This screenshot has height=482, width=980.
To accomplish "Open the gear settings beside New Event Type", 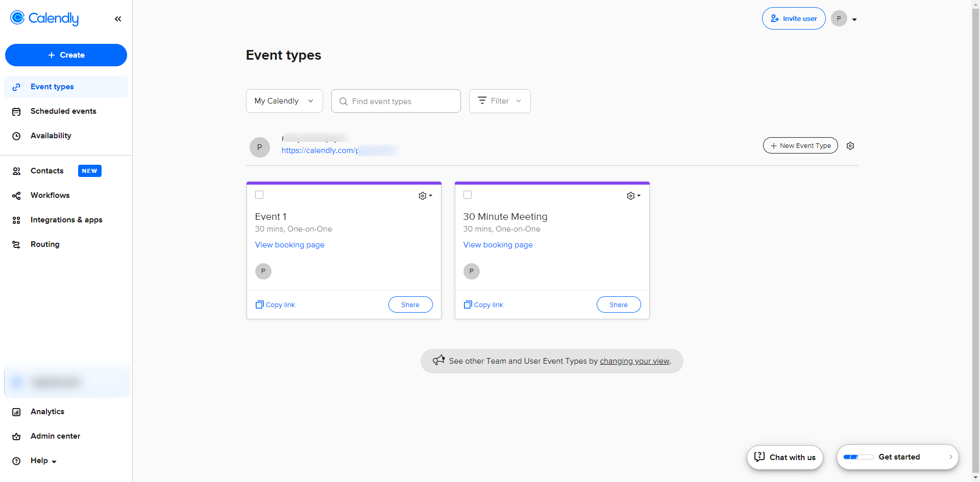I will point(850,146).
